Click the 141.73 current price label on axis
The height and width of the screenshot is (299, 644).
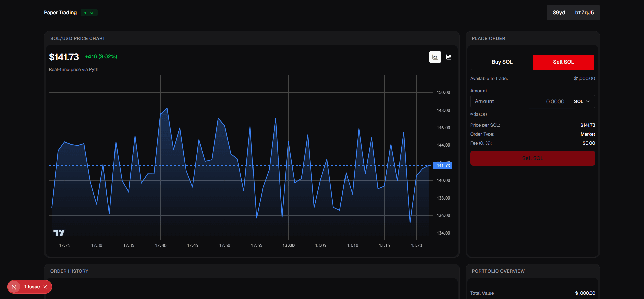tap(443, 166)
